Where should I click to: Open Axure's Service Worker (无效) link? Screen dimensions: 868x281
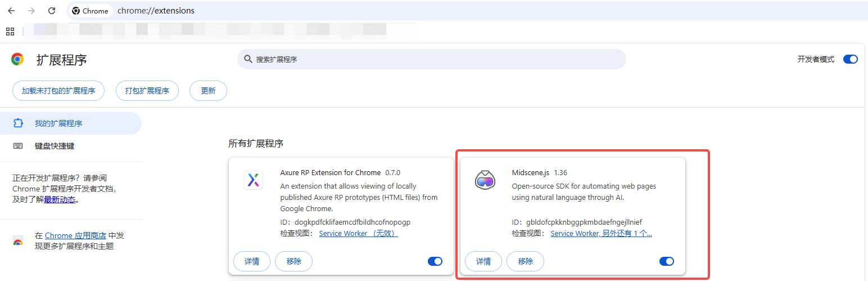(359, 233)
